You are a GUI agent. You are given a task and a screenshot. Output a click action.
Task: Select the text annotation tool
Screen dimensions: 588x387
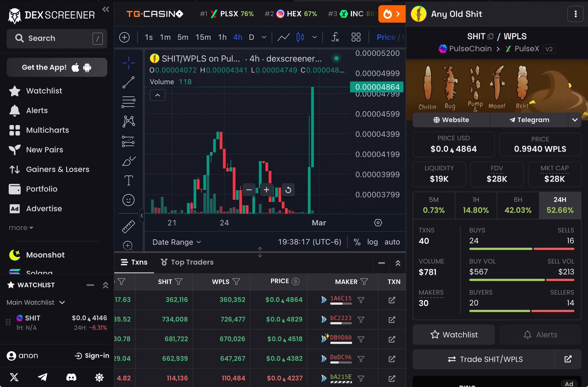[128, 181]
